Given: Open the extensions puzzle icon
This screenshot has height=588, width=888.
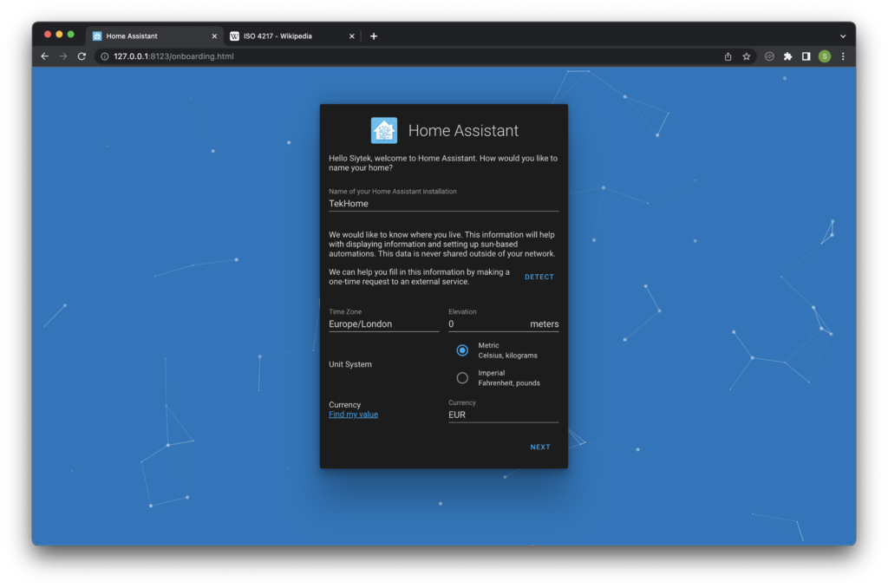Looking at the screenshot, I should coord(787,56).
